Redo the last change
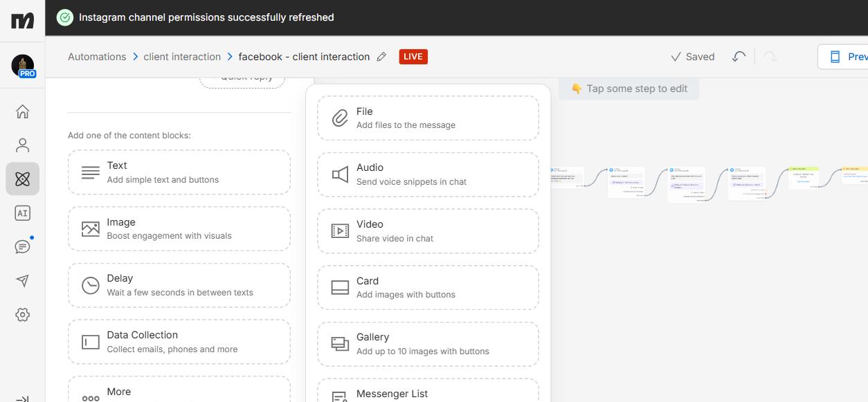This screenshot has width=868, height=402. coord(770,57)
